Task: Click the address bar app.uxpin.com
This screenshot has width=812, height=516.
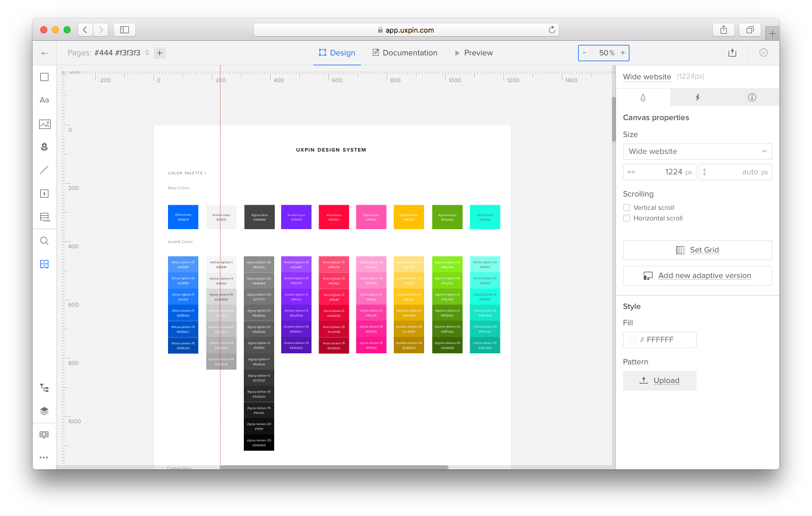Action: coord(406,30)
